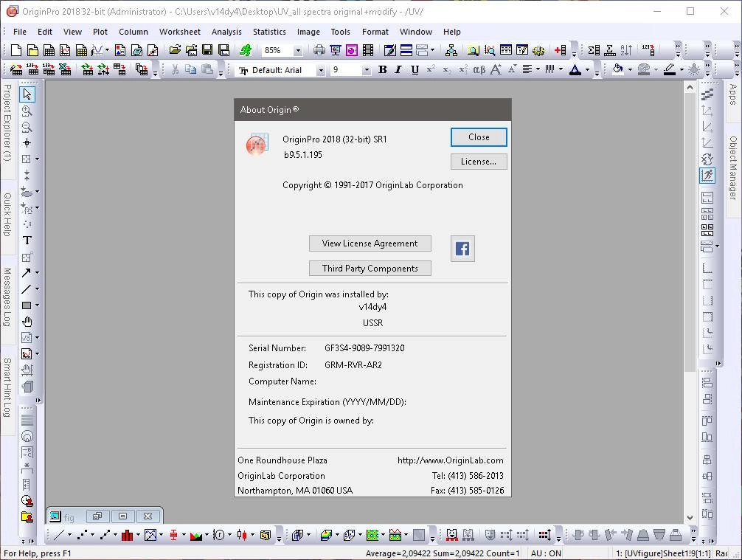Expand the font color dropdown arrow
The height and width of the screenshot is (560, 742).
point(588,70)
